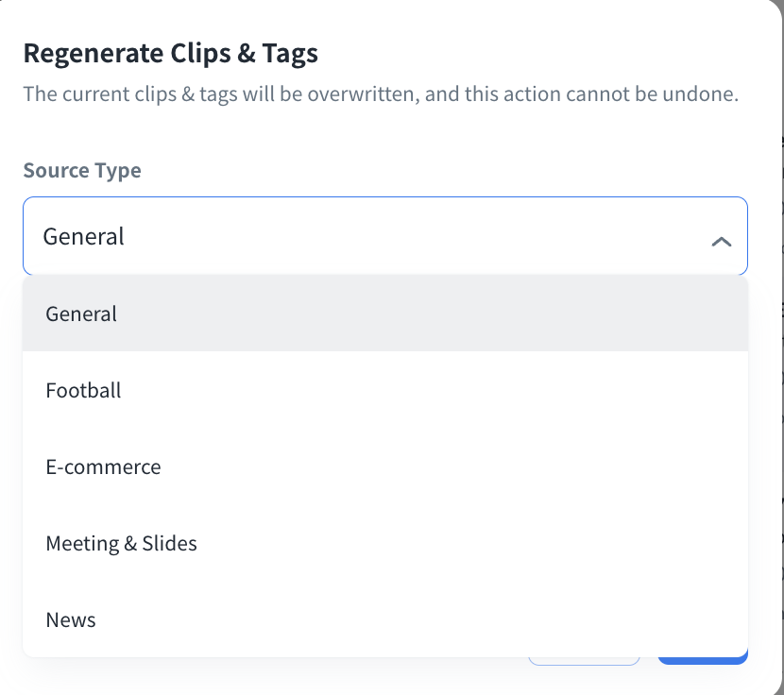Screen dimensions: 784x695
Task: Click the overwrite warning description text
Action: (380, 94)
